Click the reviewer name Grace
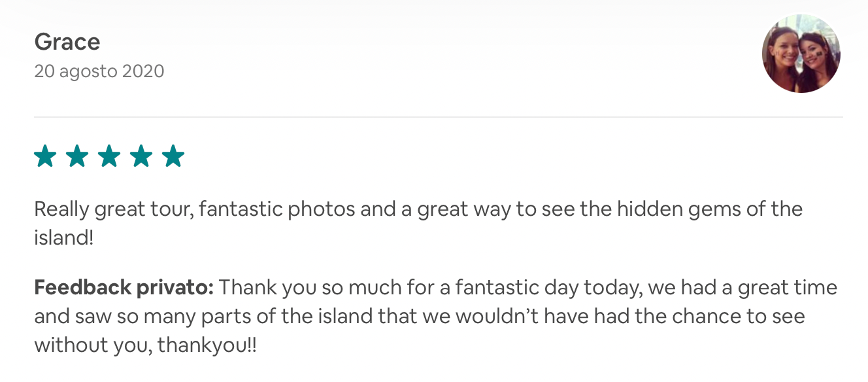The height and width of the screenshot is (382, 868). [x=67, y=43]
